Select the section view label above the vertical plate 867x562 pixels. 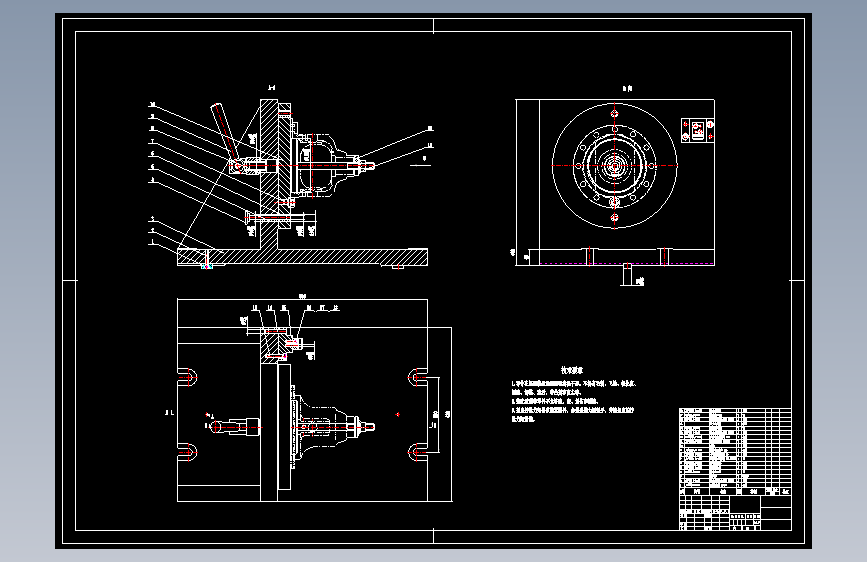click(x=271, y=87)
